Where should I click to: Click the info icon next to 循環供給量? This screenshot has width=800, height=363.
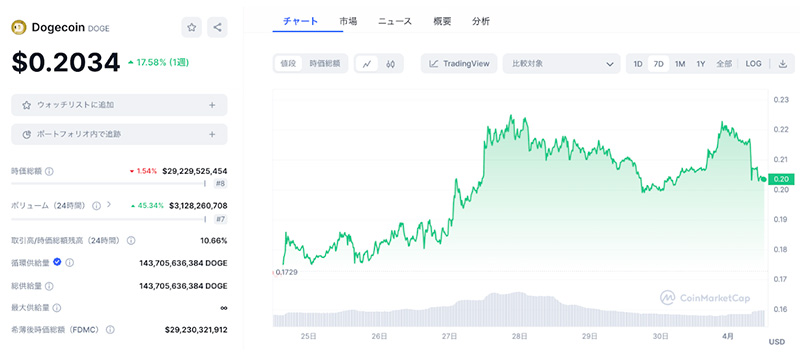click(70, 262)
